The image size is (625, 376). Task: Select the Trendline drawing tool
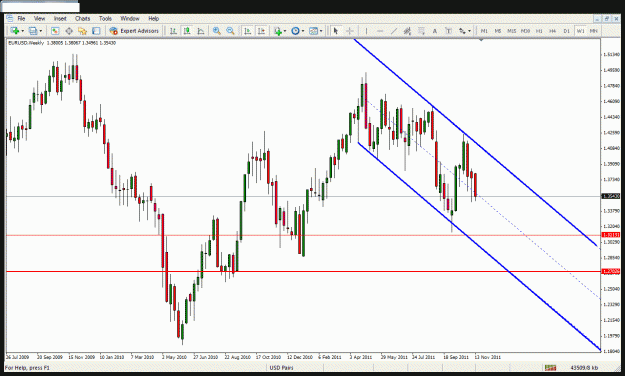pyautogui.click(x=393, y=31)
